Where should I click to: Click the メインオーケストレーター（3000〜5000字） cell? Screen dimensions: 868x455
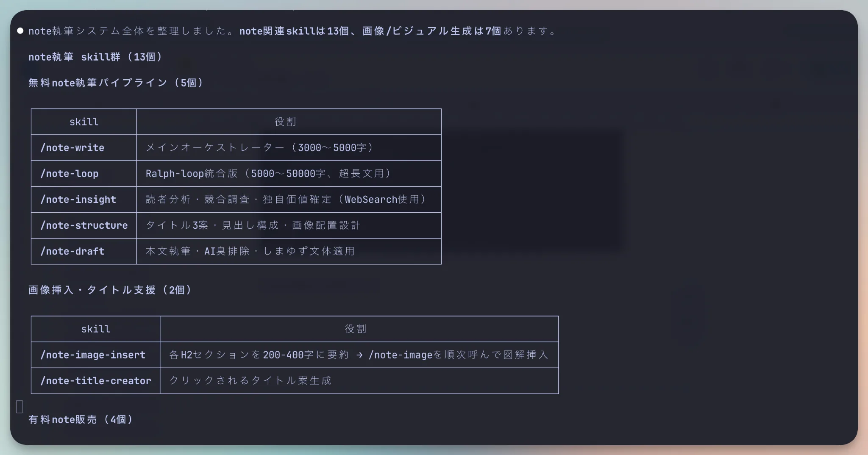[289, 148]
